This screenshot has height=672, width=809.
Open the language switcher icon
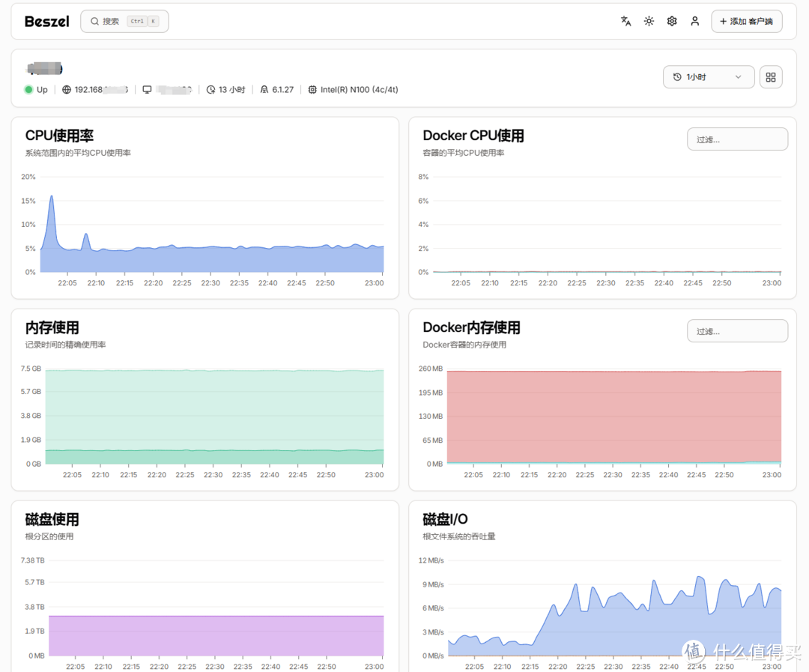626,21
